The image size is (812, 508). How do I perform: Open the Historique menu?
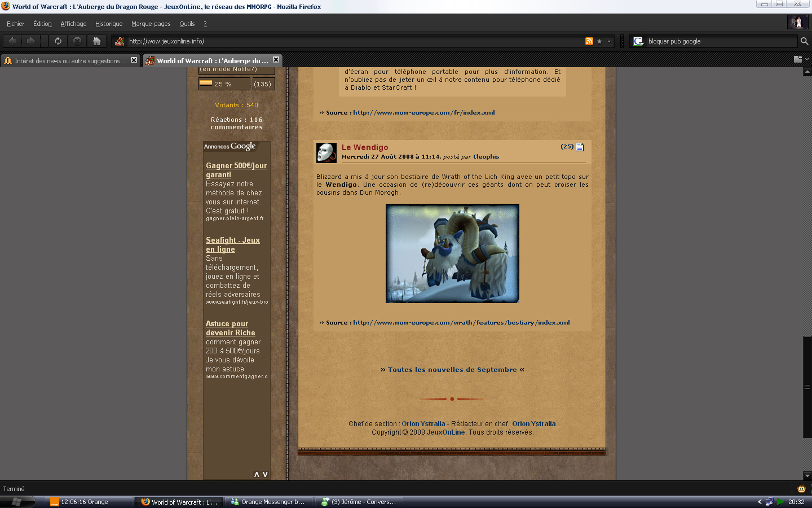point(109,24)
